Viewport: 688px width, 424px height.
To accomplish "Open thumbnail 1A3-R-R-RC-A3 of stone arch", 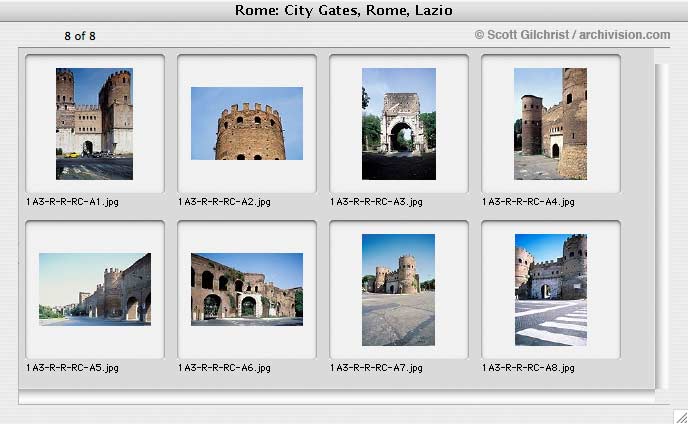I will [399, 124].
